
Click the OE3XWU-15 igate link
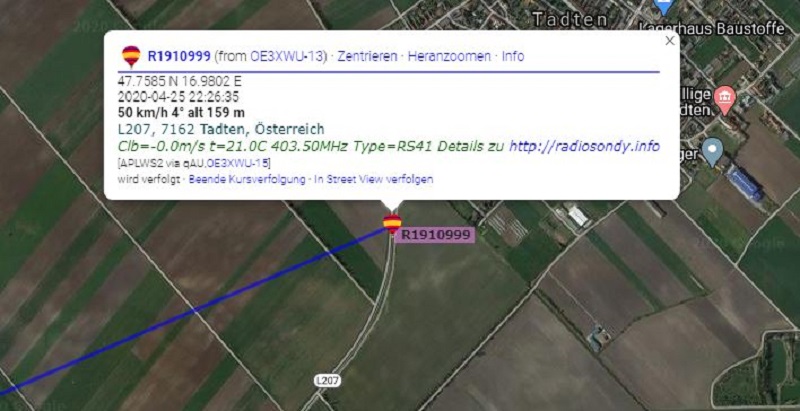coord(242,163)
